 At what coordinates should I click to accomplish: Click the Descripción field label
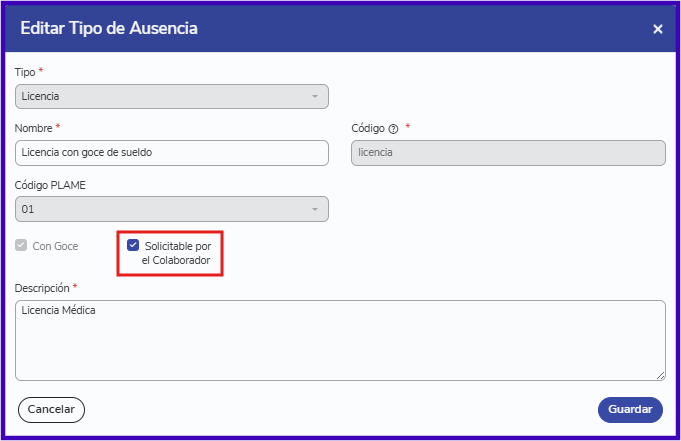click(x=42, y=288)
